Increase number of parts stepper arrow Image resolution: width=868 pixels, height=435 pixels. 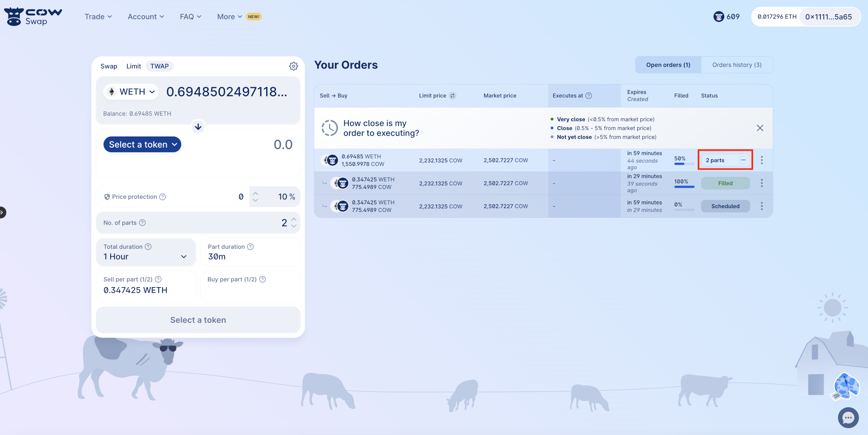[294, 220]
